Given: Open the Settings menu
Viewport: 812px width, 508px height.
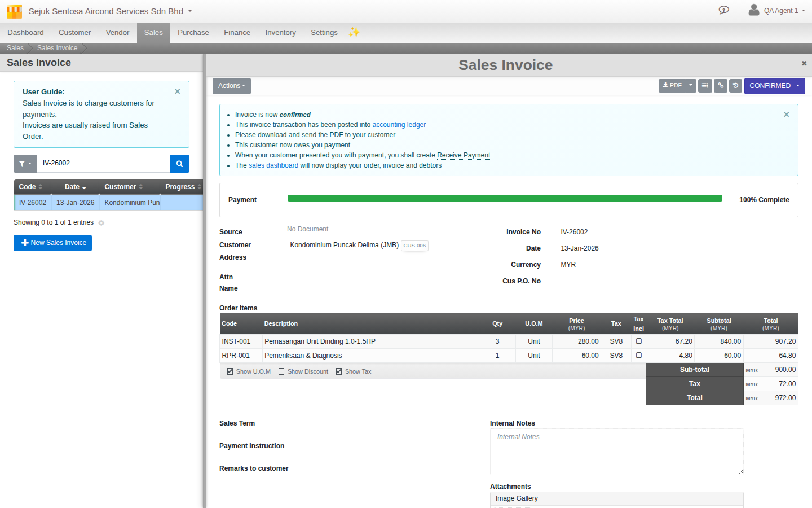Looking at the screenshot, I should [324, 33].
